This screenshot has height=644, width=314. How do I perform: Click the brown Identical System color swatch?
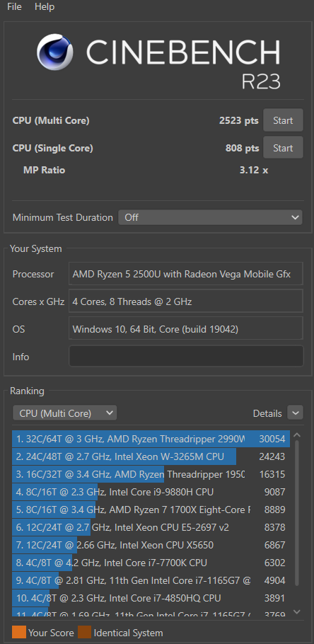tap(85, 633)
